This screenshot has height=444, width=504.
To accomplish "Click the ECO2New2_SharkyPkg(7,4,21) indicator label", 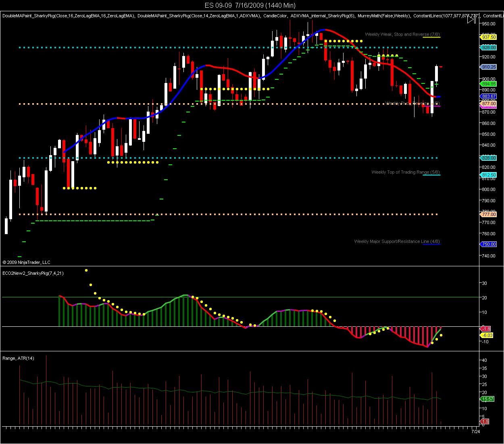I will click(33, 273).
